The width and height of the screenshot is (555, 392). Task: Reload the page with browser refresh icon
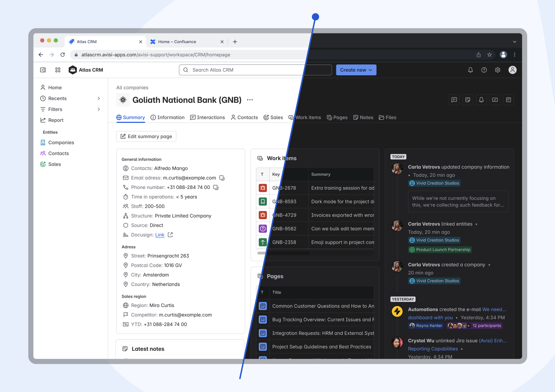click(x=62, y=55)
